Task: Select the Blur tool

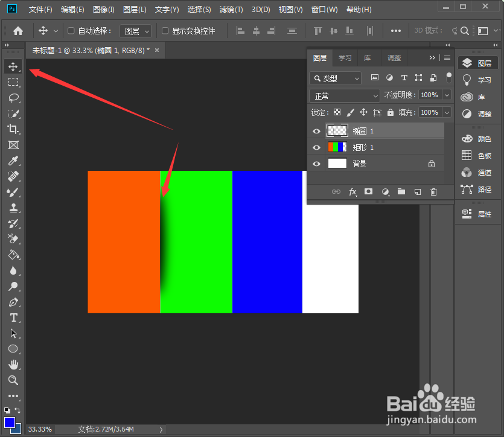Action: (x=13, y=270)
